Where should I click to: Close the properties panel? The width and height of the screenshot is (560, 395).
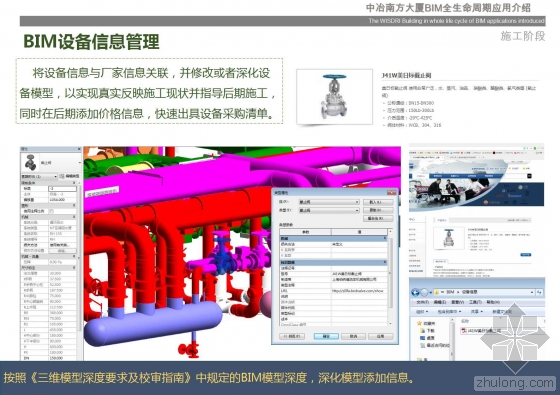pos(79,149)
